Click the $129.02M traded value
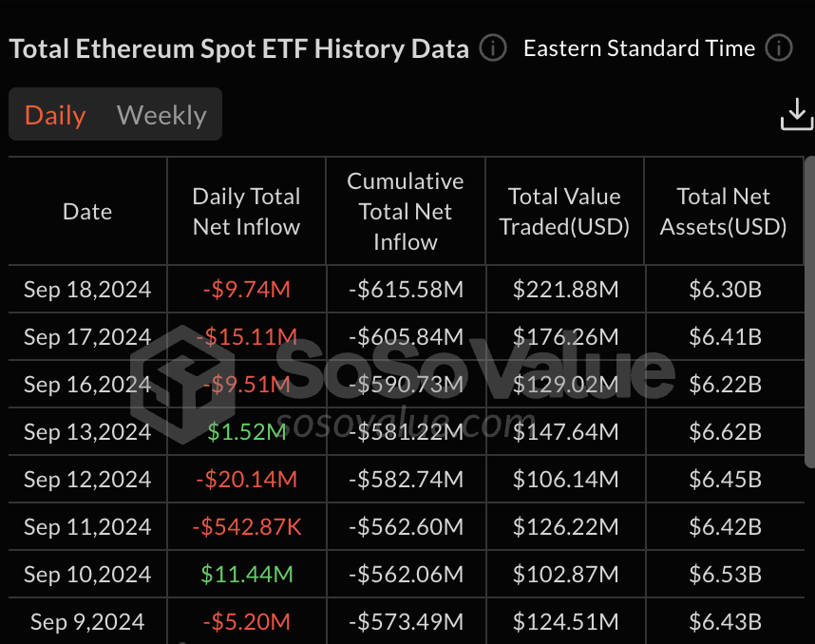 pos(565,385)
